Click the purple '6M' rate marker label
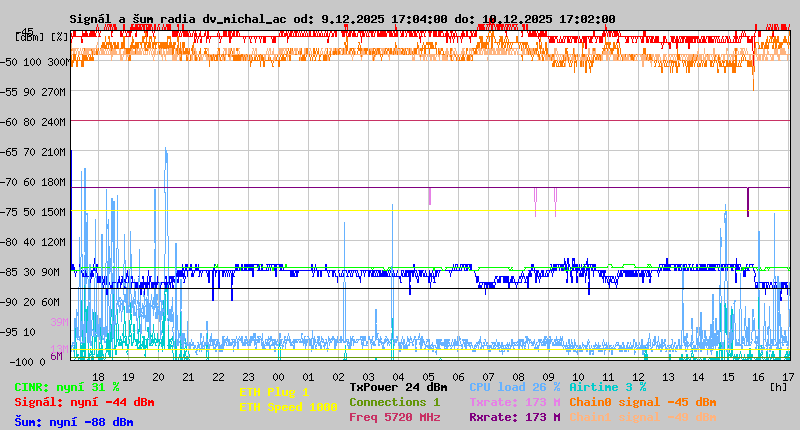Viewport: 800px width, 430px height. point(56,356)
